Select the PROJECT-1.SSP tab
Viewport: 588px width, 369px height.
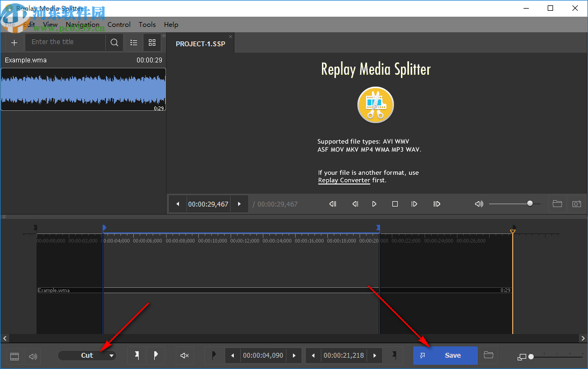point(200,43)
